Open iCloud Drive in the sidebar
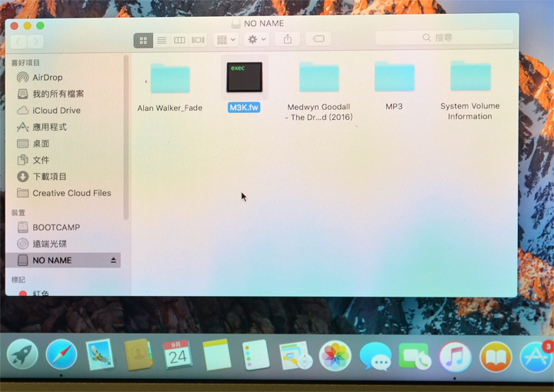The width and height of the screenshot is (554, 392). tap(48, 111)
